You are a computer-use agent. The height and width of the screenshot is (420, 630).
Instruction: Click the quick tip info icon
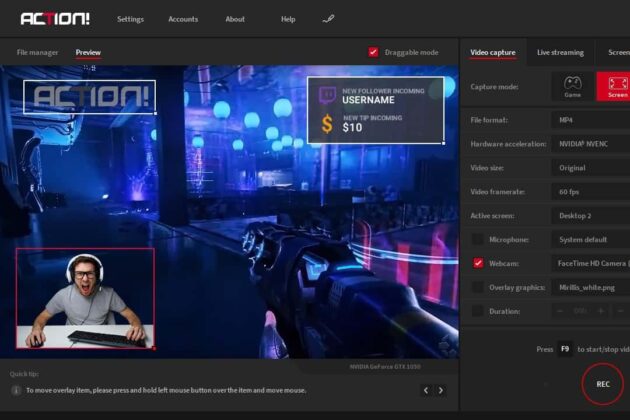click(16, 390)
